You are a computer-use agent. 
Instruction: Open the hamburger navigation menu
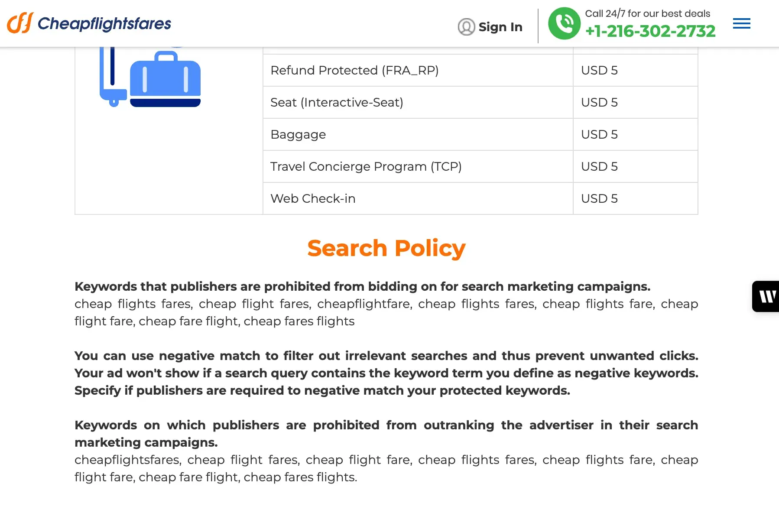[741, 23]
